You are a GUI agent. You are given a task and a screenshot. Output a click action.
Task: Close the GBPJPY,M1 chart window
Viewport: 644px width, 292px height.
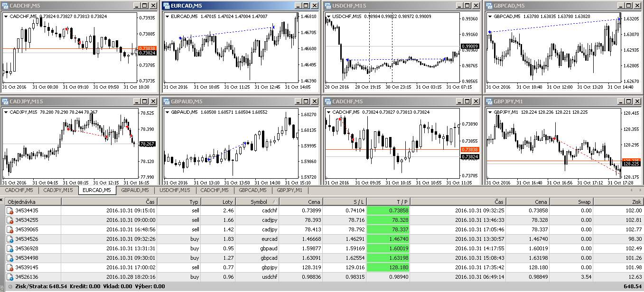[636, 101]
